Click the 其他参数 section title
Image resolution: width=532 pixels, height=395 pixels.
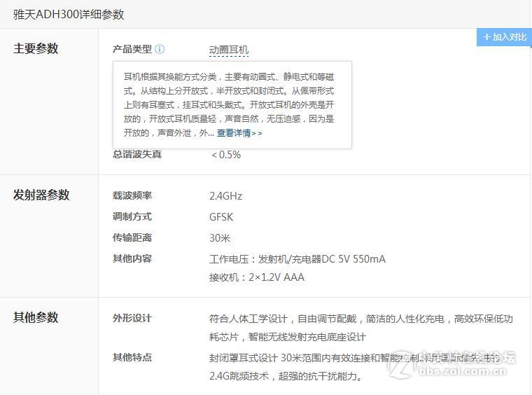(x=36, y=317)
